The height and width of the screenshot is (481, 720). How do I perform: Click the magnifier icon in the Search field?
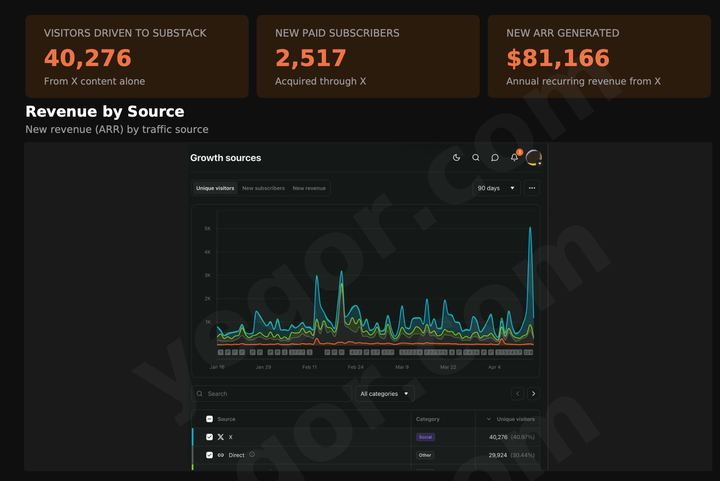[x=199, y=394]
